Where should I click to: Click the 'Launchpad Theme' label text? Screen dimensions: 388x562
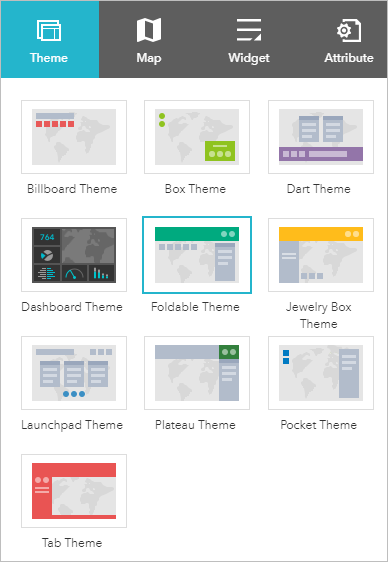72,425
